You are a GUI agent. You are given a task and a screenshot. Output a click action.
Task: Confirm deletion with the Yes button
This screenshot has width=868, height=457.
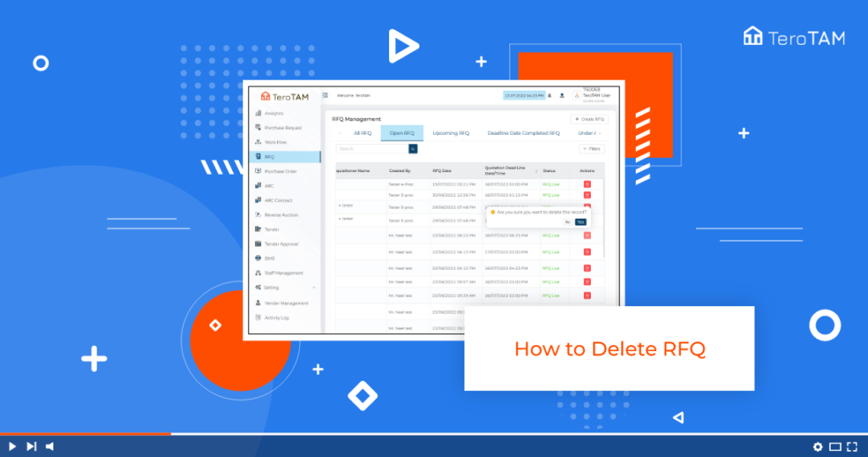[580, 222]
